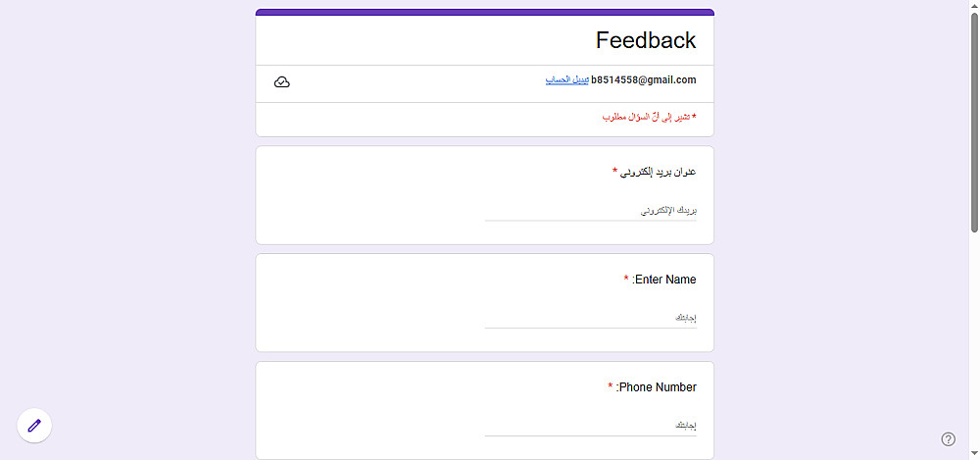
Task: Click the Phone Number answer field
Action: pyautogui.click(x=590, y=427)
